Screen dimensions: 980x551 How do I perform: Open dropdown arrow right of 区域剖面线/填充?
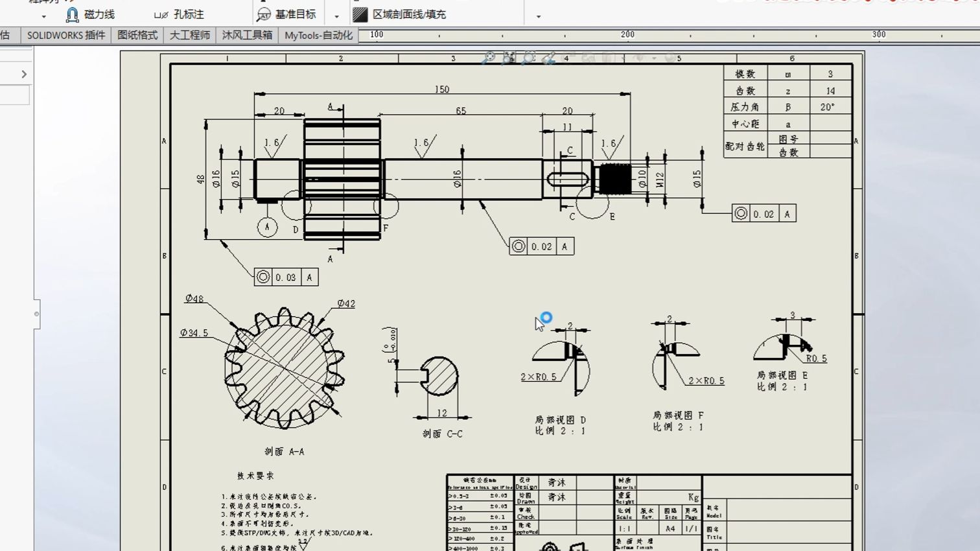pos(539,16)
